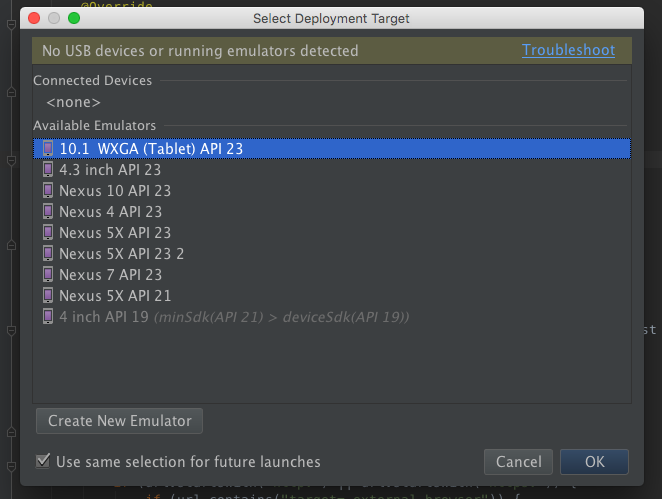Image resolution: width=662 pixels, height=499 pixels.
Task: Uncheck Use same selection for future launches
Action: point(43,461)
